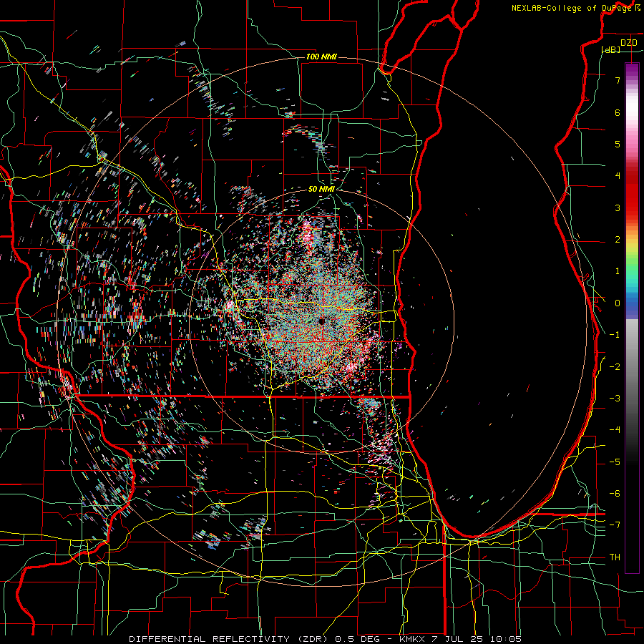Image resolution: width=644 pixels, height=644 pixels.
Task: Click the -1 value on the color scale
Action: (615, 335)
